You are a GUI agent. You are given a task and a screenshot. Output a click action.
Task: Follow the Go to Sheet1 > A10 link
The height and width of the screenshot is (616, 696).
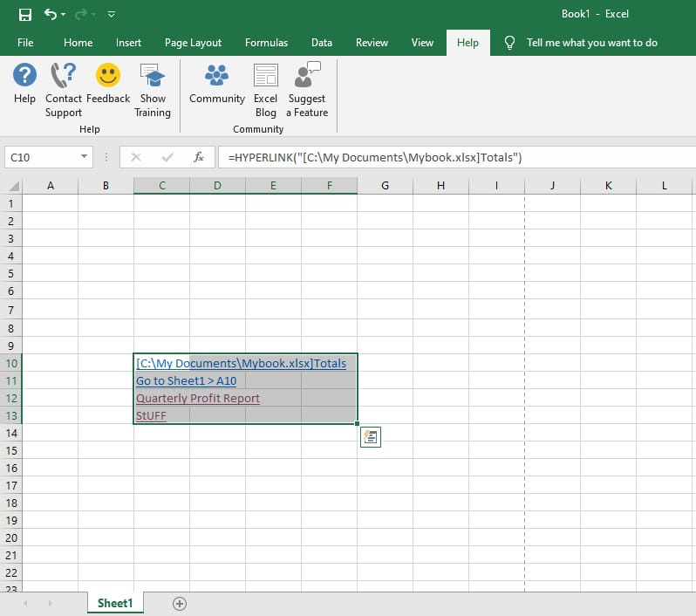(x=186, y=381)
